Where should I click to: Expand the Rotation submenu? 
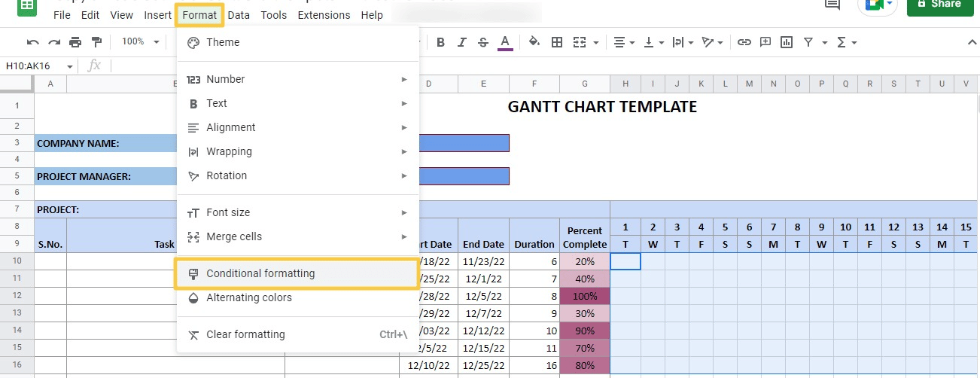(298, 175)
